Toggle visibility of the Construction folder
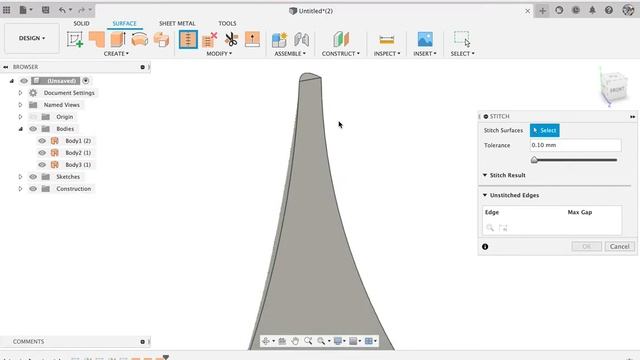Screen dimensions: 640x360 click(33, 189)
